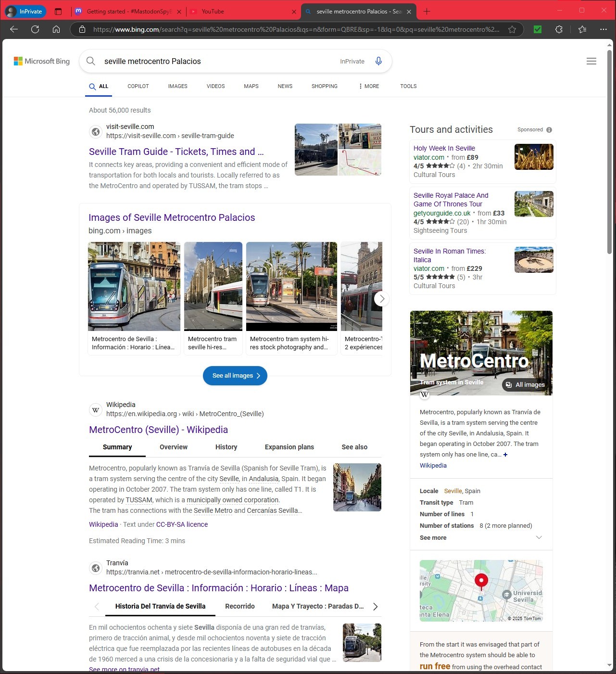Add this page to favorites
Viewport: 616px width, 674px height.
pos(512,29)
